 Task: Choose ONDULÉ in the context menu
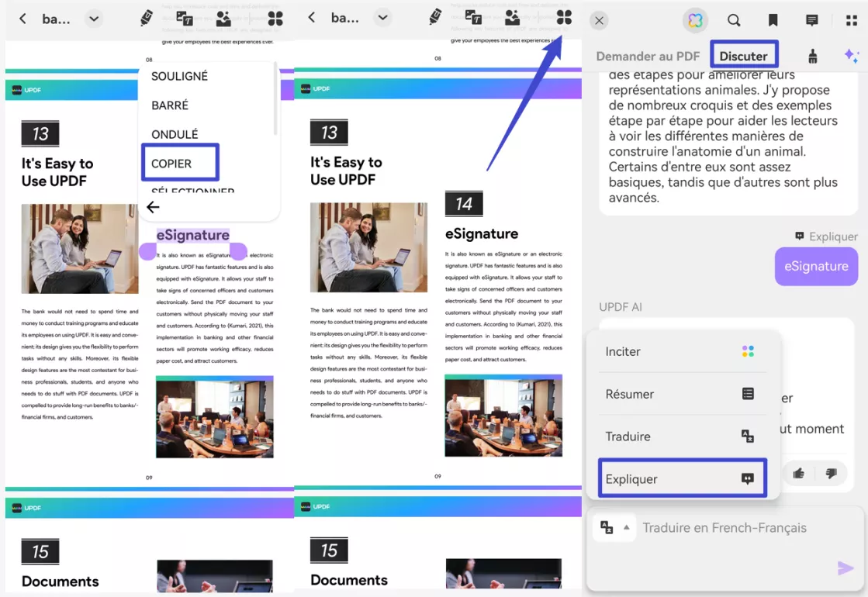tap(175, 134)
